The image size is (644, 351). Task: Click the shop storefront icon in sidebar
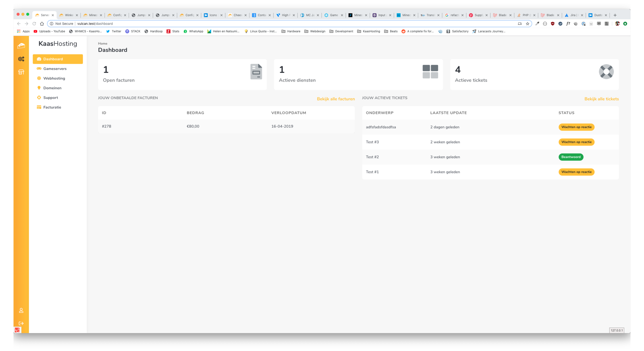pyautogui.click(x=21, y=72)
